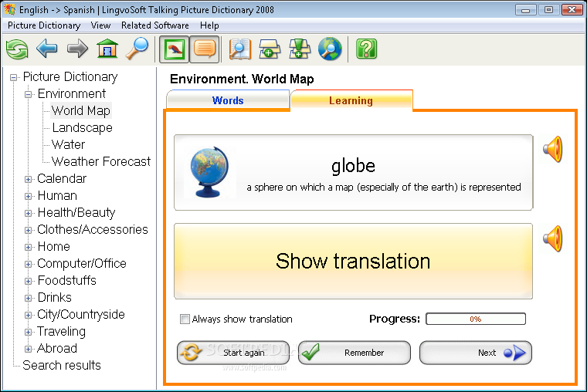
Task: Collapse the Environment tree node
Action: pos(28,94)
